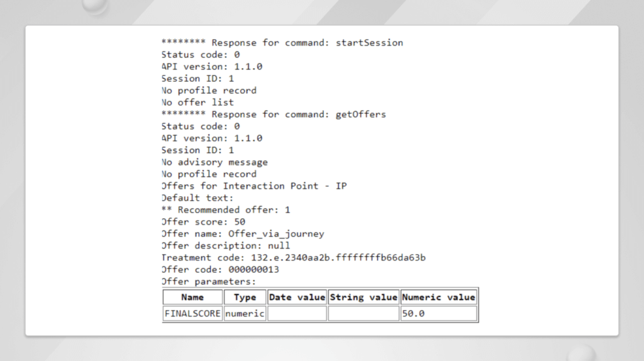Image resolution: width=644 pixels, height=361 pixels.
Task: Click the 'Recommended offer: 1' line
Action: coord(226,210)
